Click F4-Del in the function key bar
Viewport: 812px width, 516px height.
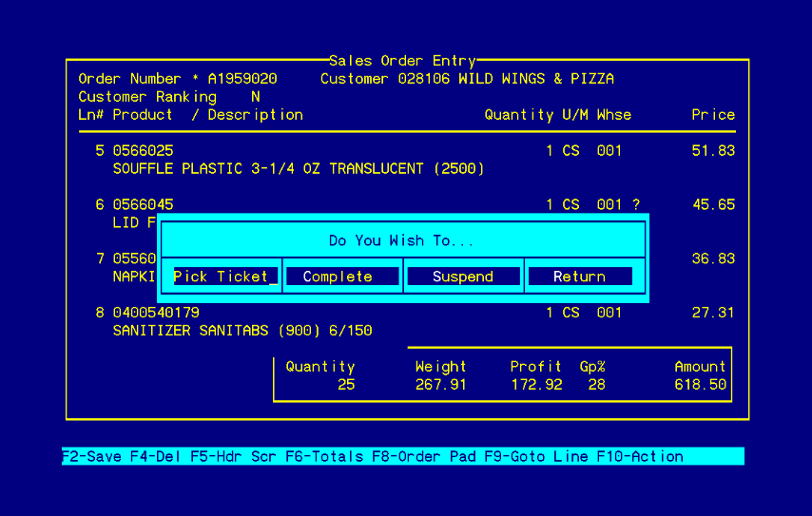click(x=155, y=456)
